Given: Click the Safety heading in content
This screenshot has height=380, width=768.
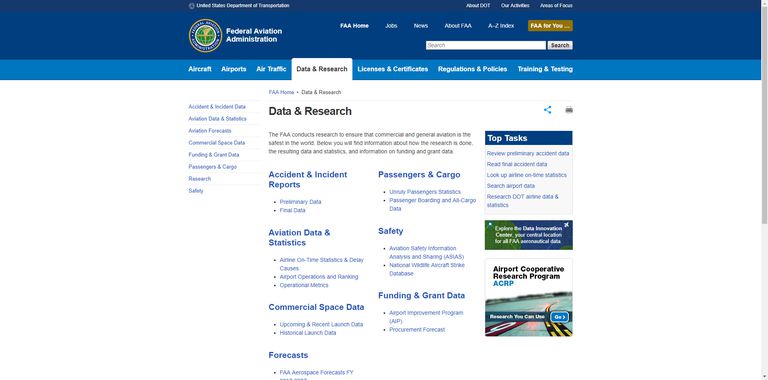Looking at the screenshot, I should pos(390,231).
